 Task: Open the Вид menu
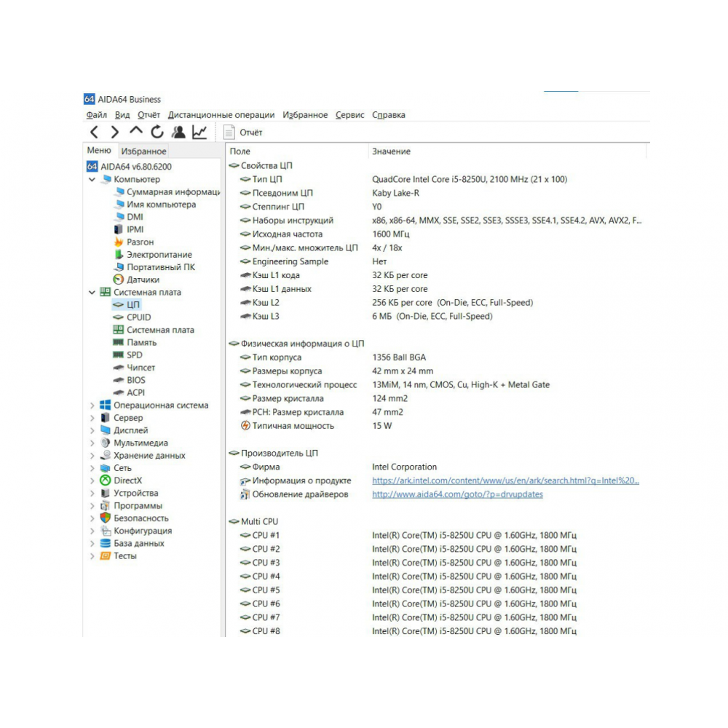pyautogui.click(x=122, y=115)
